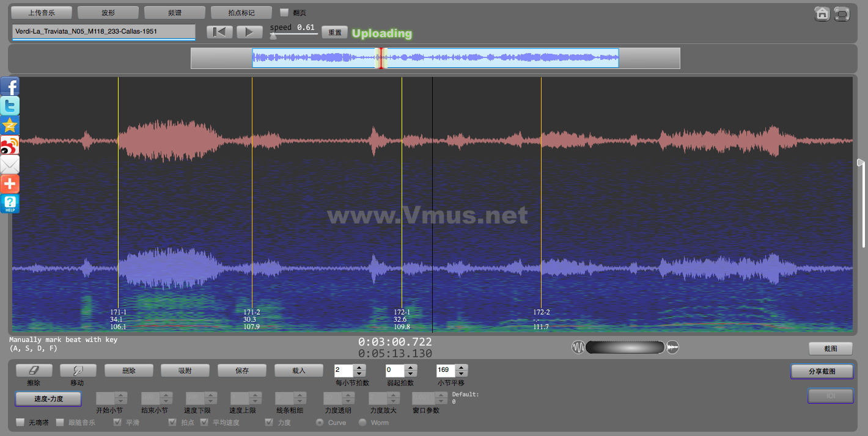Check the 无嘀嗒 no-tick checkbox
Image resolution: width=868 pixels, height=436 pixels.
(20, 422)
